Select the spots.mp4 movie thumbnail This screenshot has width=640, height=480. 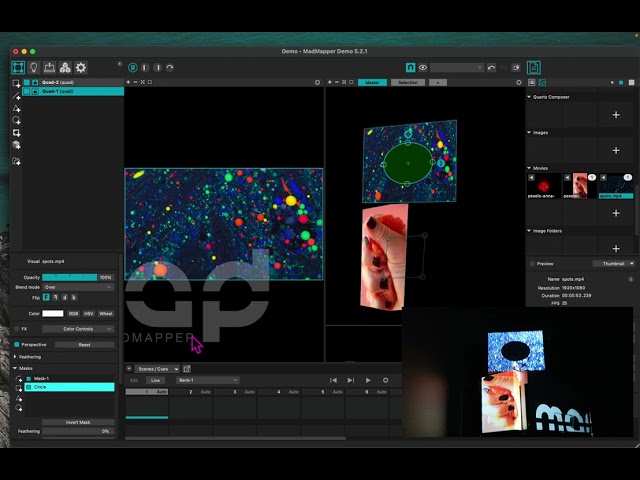point(616,186)
